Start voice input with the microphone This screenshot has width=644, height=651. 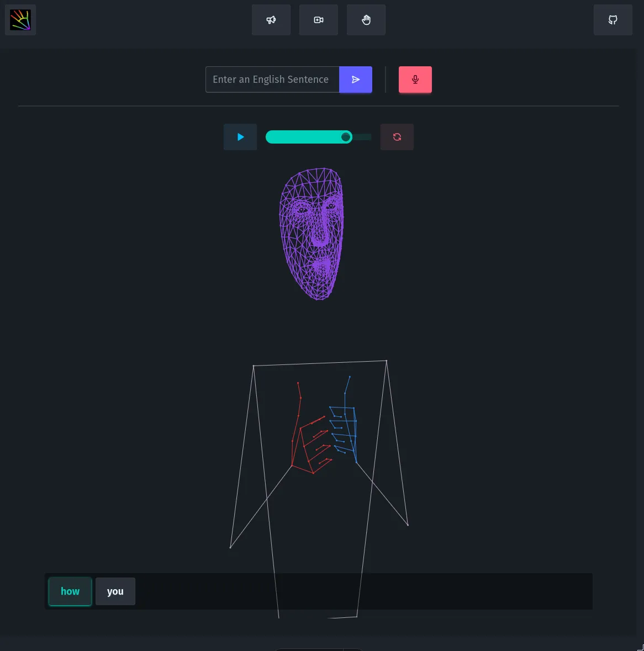[x=415, y=80]
